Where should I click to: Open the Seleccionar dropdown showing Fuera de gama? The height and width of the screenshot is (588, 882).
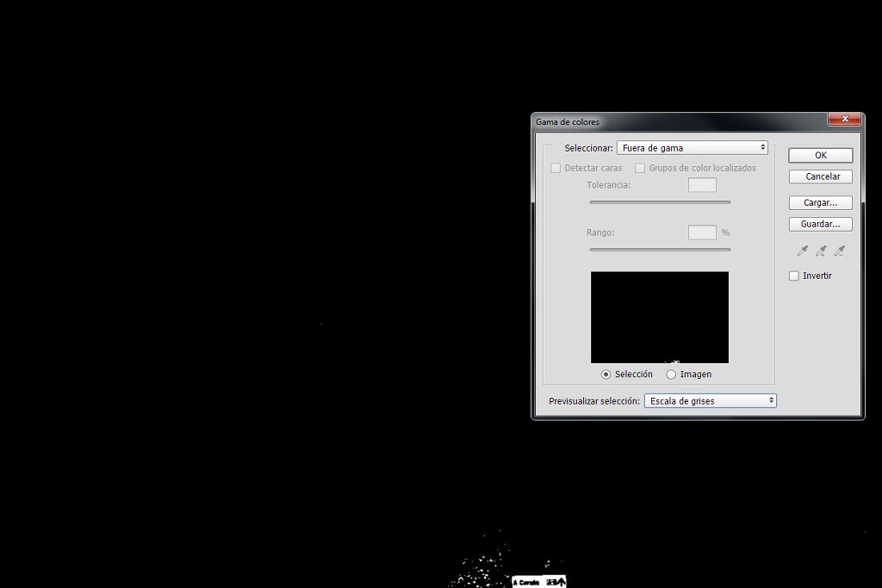point(693,148)
